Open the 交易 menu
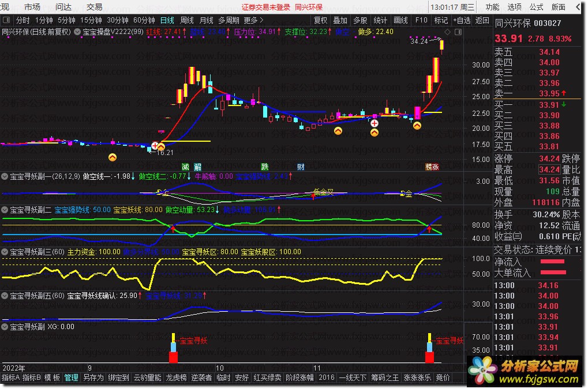This screenshot has width=588, height=389. pyautogui.click(x=94, y=7)
